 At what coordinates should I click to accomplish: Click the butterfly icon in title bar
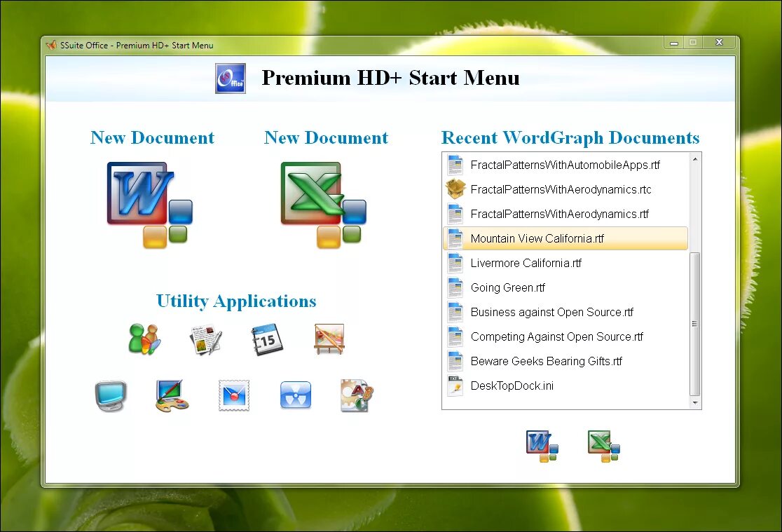click(51, 45)
